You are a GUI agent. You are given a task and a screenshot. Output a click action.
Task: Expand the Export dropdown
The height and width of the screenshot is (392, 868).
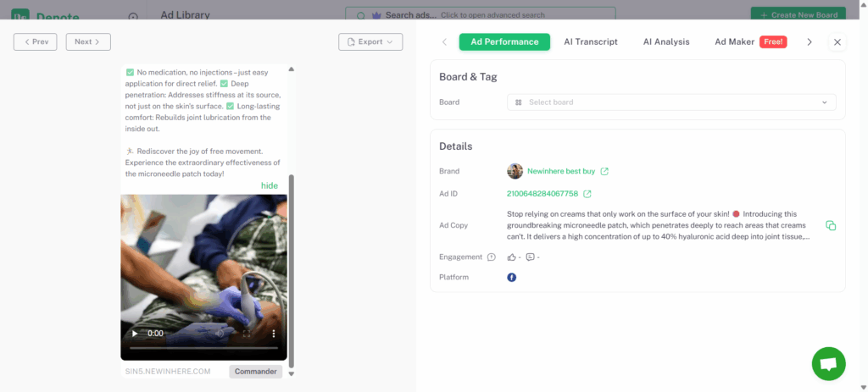click(370, 41)
